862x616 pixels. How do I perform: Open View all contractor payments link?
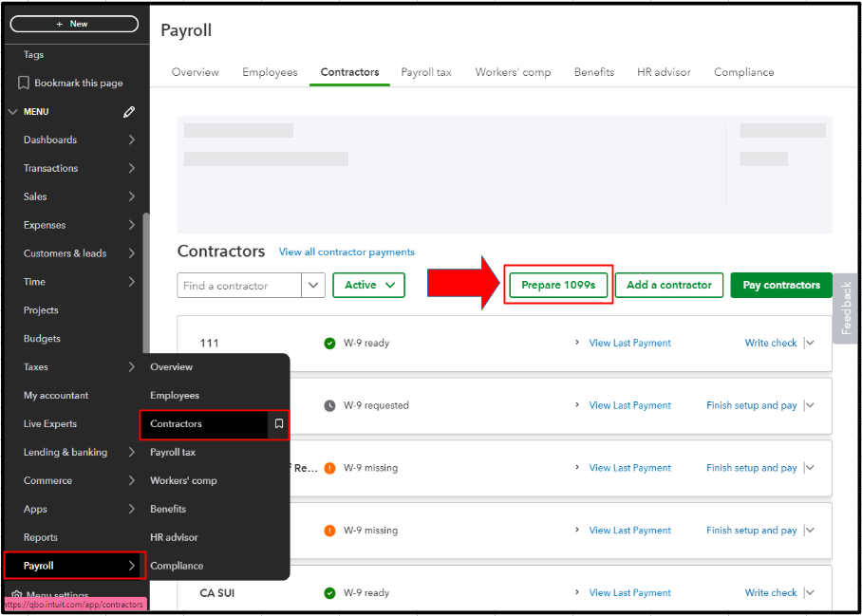(347, 252)
